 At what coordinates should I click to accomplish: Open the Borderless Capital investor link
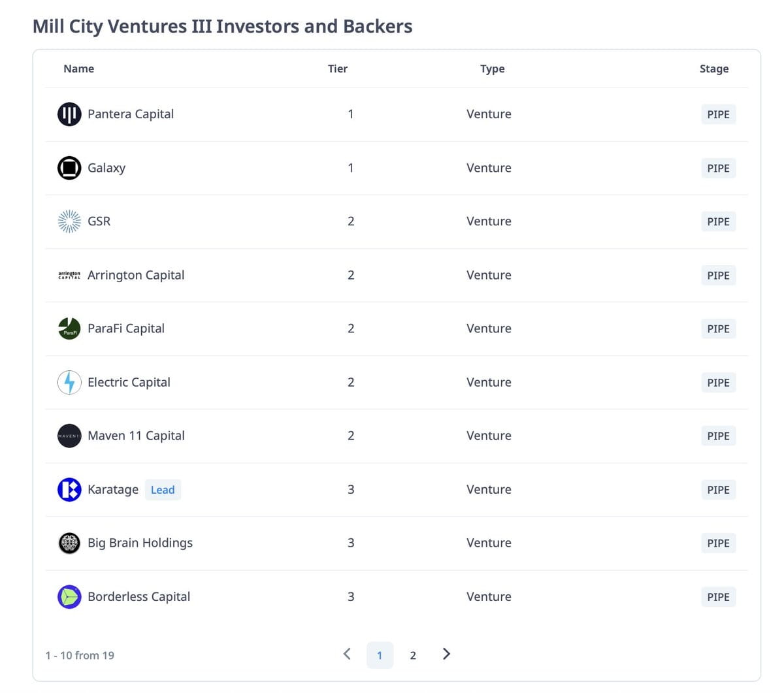pyautogui.click(x=139, y=596)
